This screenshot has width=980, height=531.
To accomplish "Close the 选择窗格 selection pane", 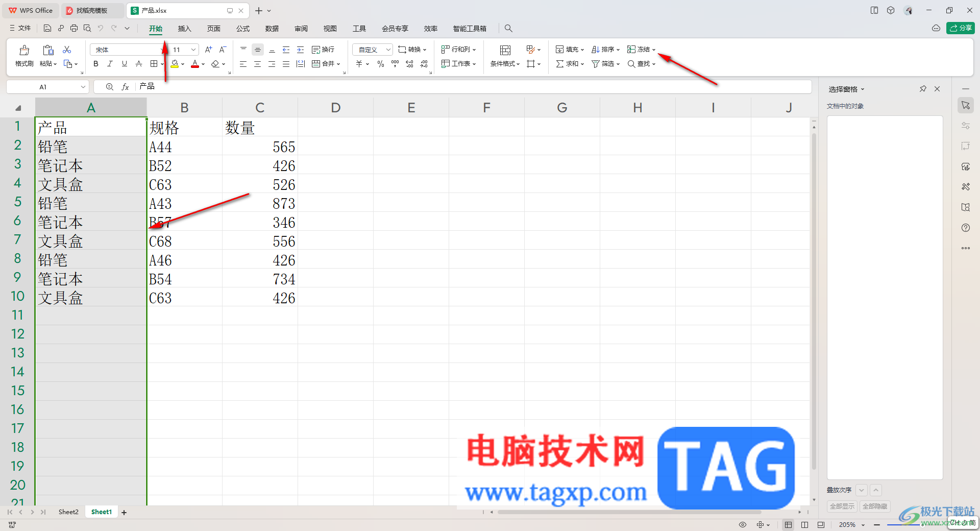I will tap(937, 89).
